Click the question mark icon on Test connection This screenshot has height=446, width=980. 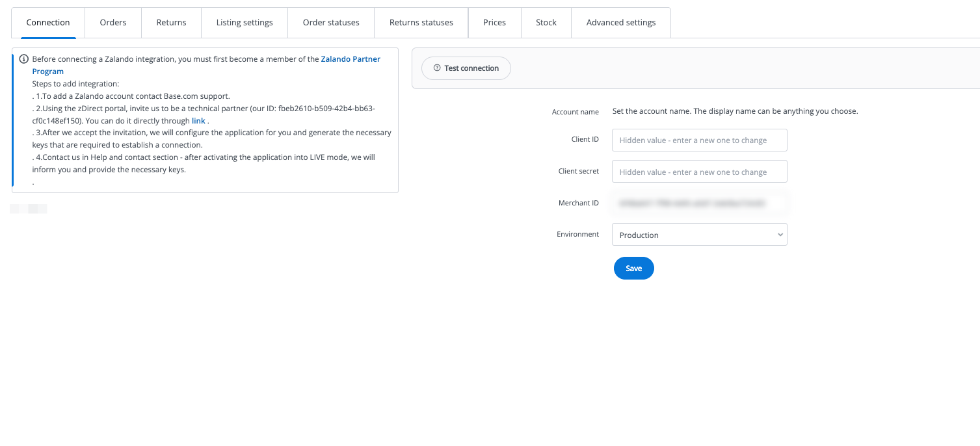coord(437,68)
